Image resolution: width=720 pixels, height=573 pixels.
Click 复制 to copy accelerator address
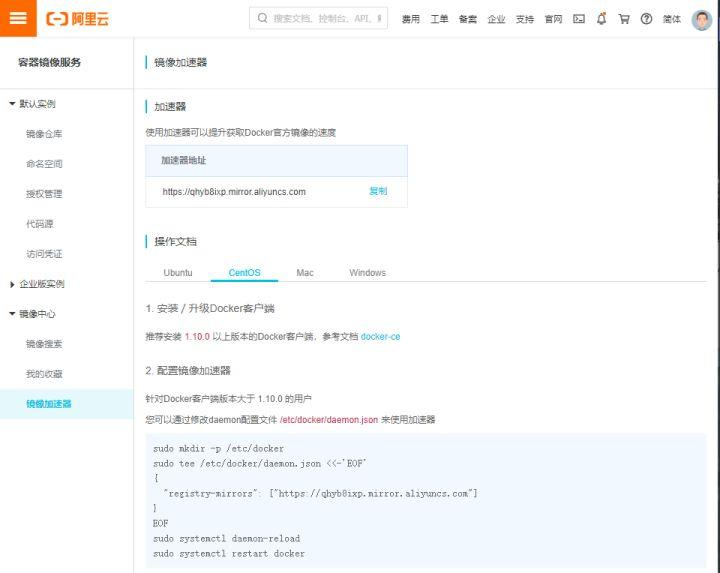378,191
